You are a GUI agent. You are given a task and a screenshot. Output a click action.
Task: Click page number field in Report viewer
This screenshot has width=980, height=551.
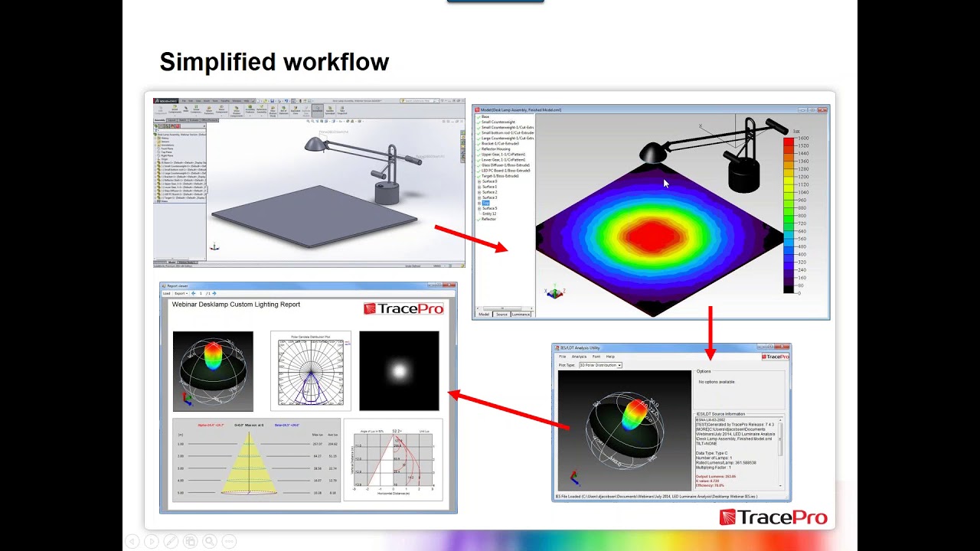201,293
